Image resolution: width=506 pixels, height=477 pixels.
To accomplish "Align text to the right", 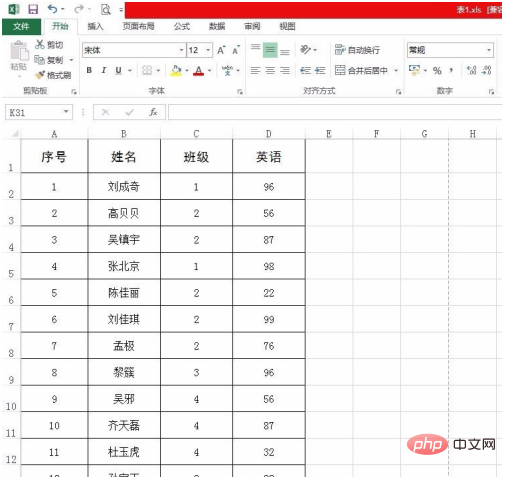I will click(x=285, y=70).
